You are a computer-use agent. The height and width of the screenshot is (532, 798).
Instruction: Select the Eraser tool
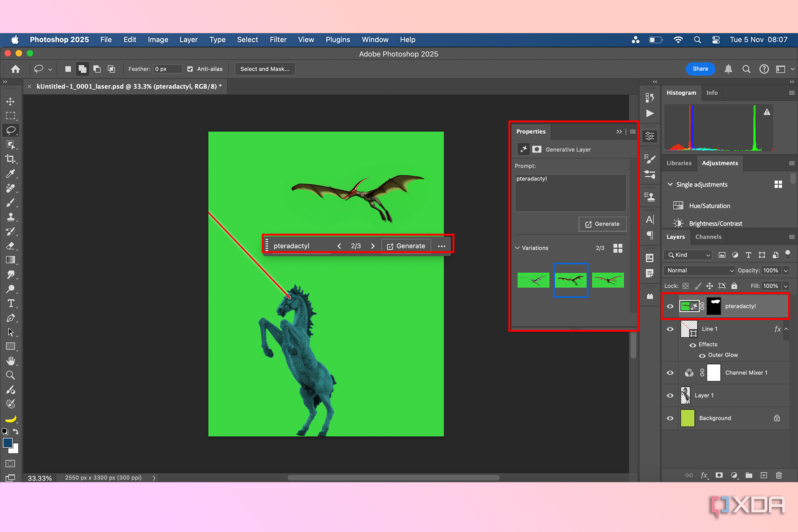point(11,245)
